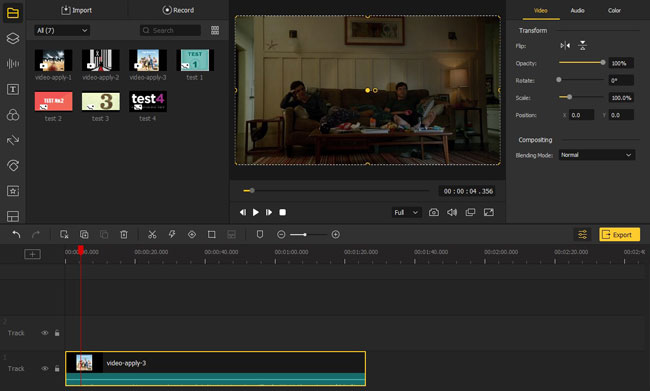
Task: Open the Full preview quality dropdown
Action: tap(406, 212)
